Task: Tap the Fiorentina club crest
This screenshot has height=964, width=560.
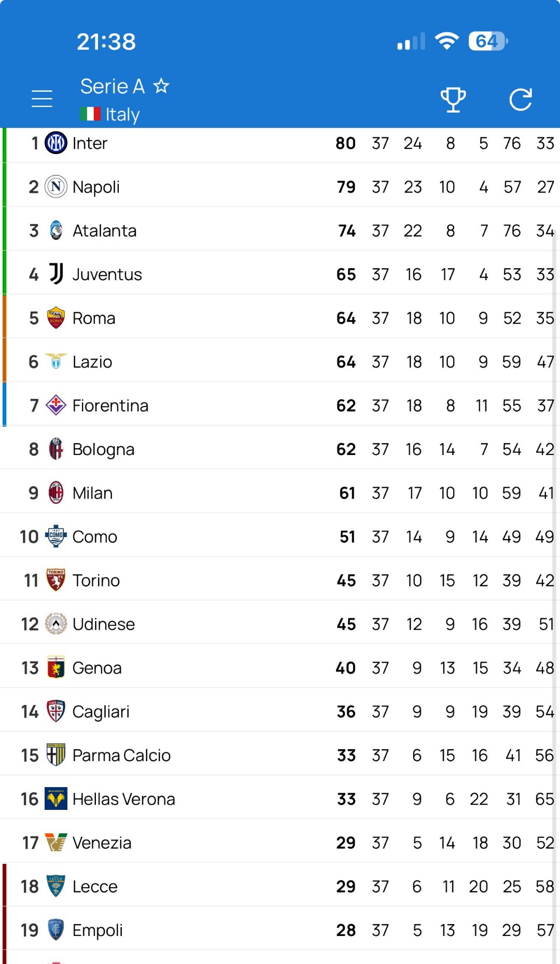Action: pos(56,405)
